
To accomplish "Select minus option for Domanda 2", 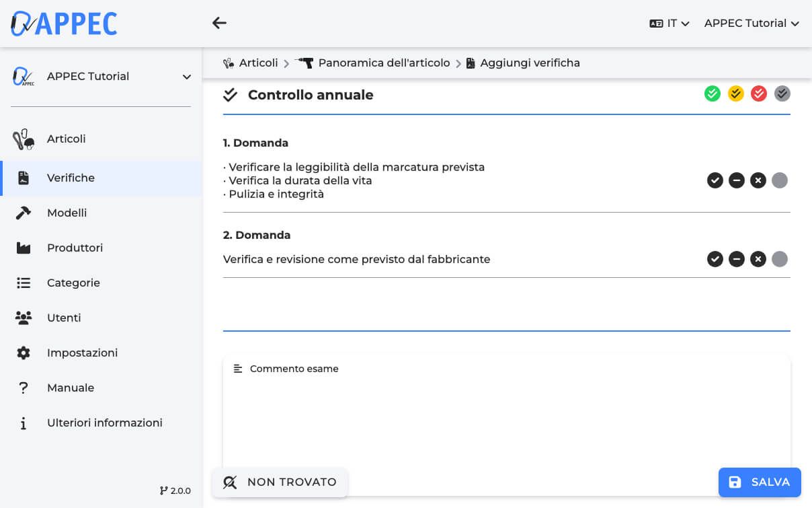I will click(737, 259).
